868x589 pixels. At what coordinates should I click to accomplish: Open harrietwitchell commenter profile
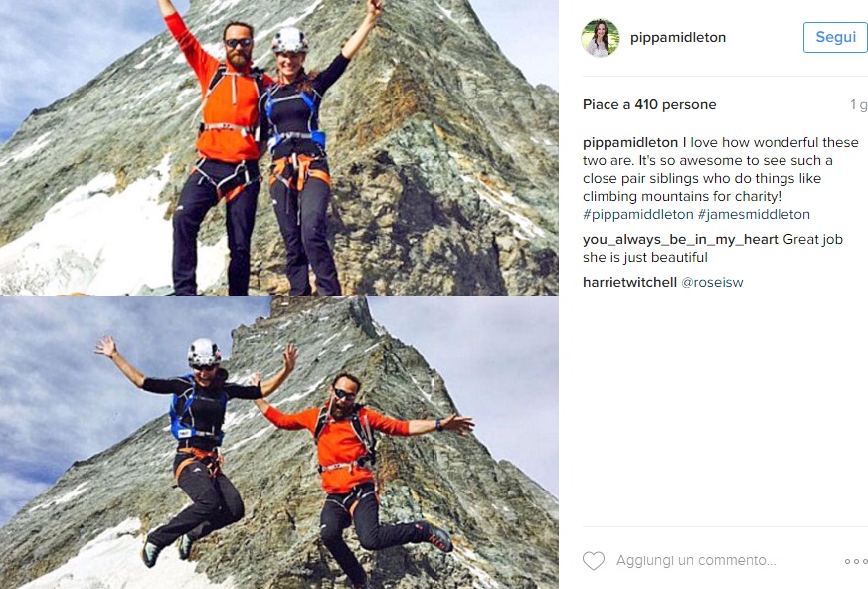629,282
